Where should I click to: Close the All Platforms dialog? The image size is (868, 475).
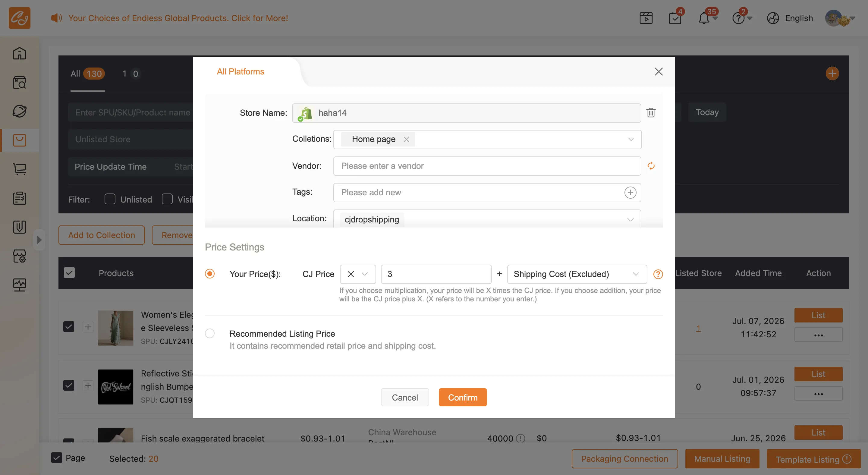point(659,71)
